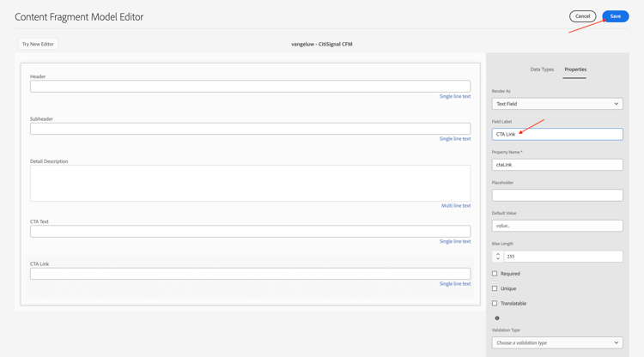This screenshot has height=357, width=644.
Task: Select the Properties tab
Action: (x=575, y=70)
